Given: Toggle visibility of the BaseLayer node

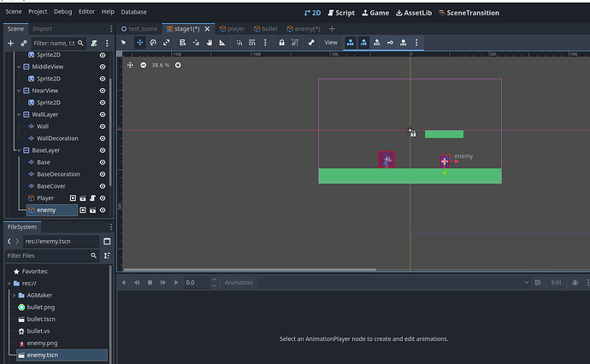Looking at the screenshot, I should pyautogui.click(x=103, y=150).
